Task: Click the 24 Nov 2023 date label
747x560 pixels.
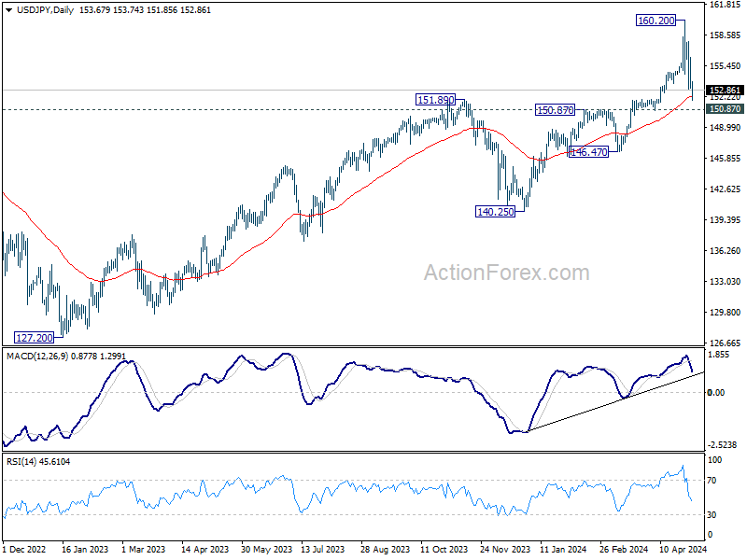Action: [x=505, y=549]
